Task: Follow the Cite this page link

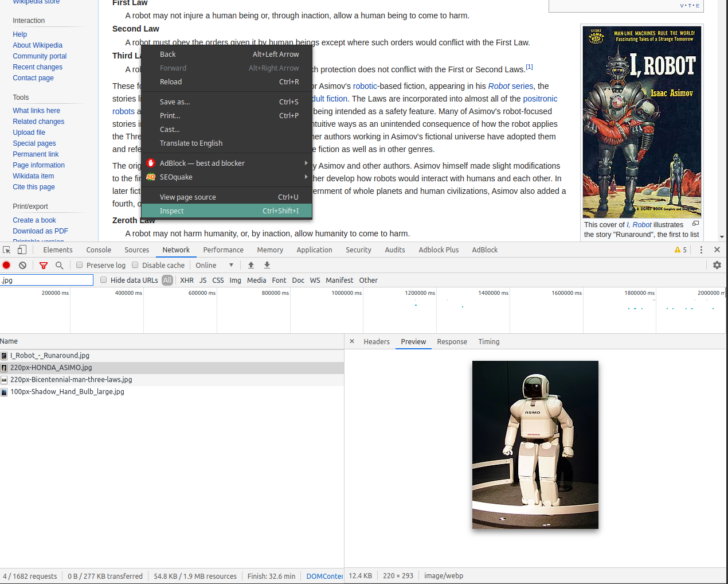Action: click(34, 187)
